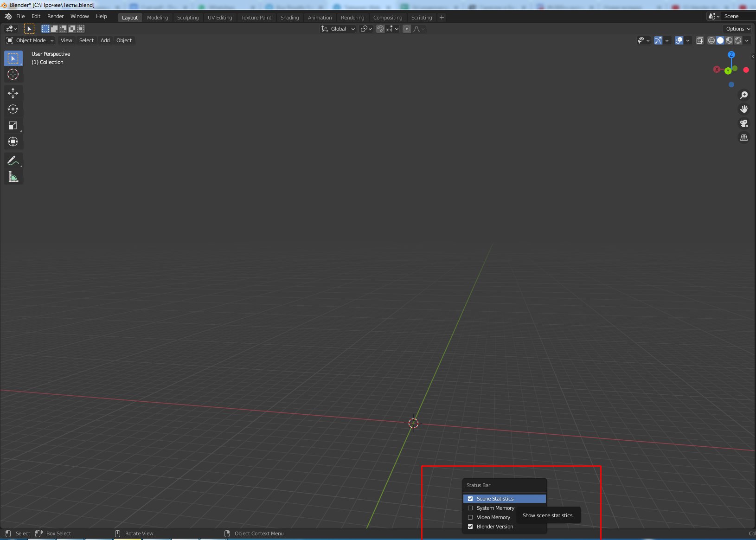The height and width of the screenshot is (540, 756).
Task: Switch to the Shading workspace tab
Action: [290, 18]
